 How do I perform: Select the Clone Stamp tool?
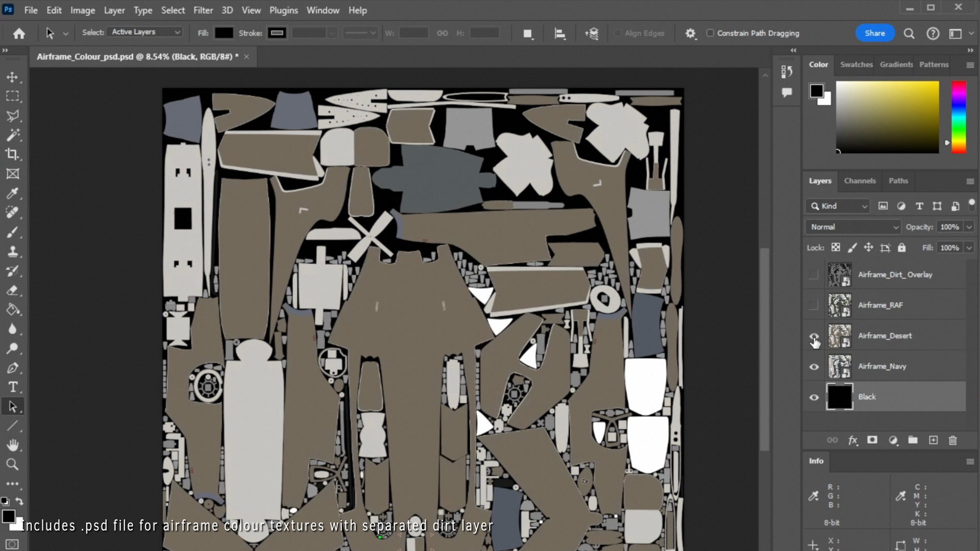click(x=12, y=252)
